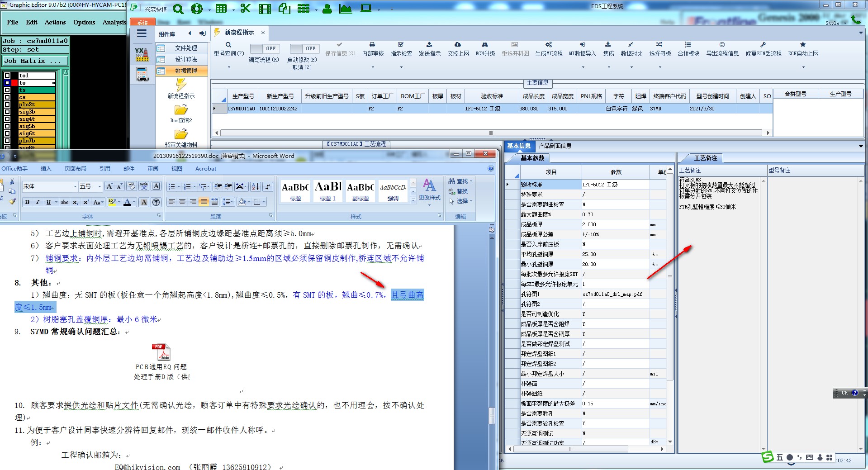Click 生成MI流程 gears icon
This screenshot has height=470, width=868.
[549, 45]
